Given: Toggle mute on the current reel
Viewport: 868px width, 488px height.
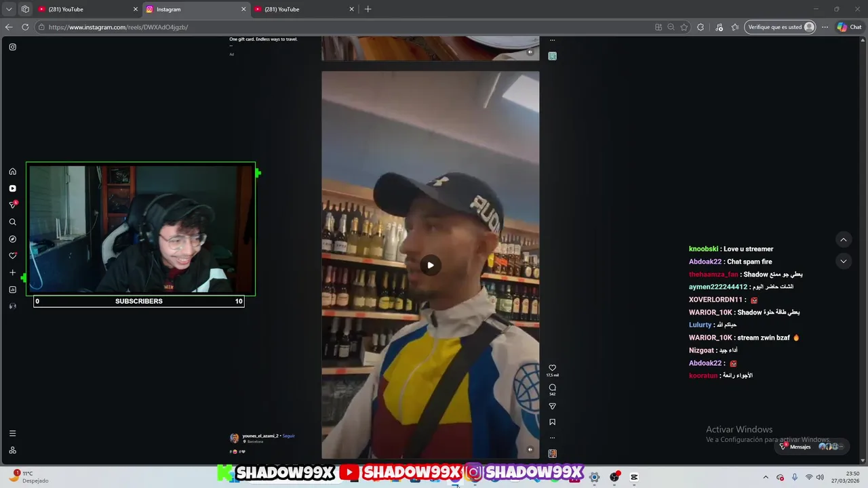Looking at the screenshot, I should click(x=530, y=449).
